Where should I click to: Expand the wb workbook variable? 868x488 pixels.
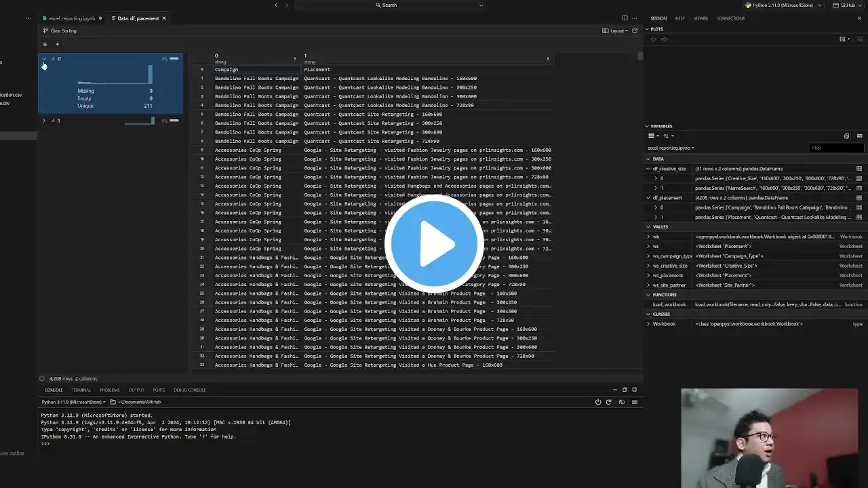(x=648, y=237)
